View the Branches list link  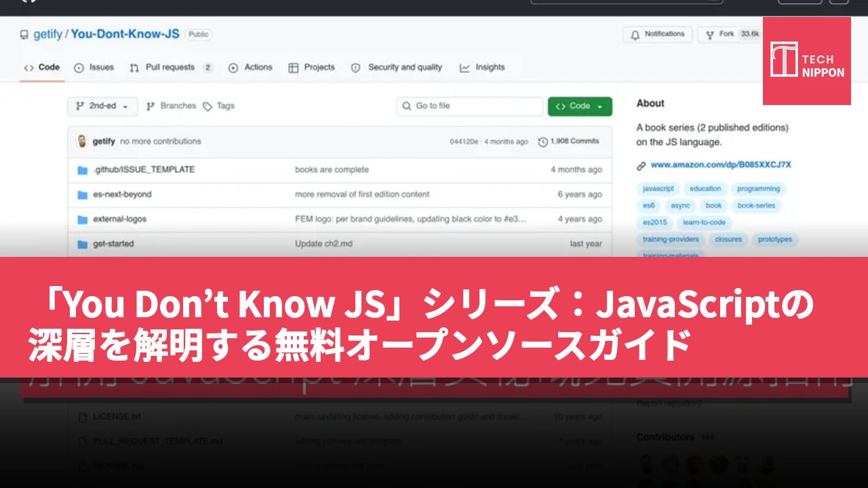tap(171, 106)
